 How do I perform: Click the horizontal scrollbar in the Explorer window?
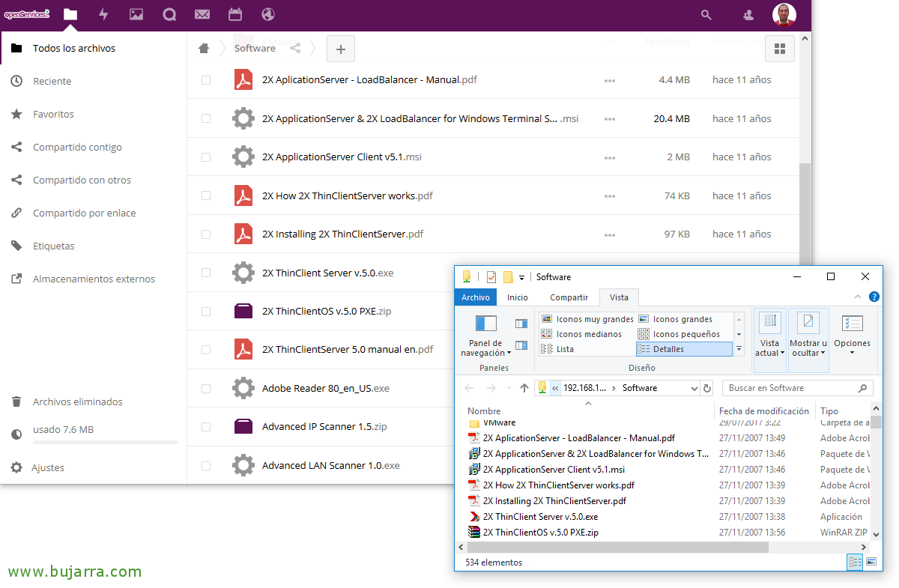[614, 547]
